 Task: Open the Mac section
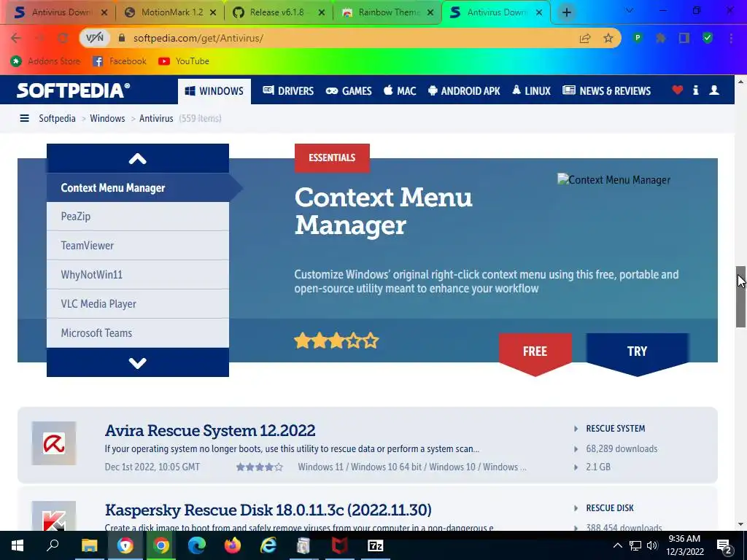pos(400,90)
